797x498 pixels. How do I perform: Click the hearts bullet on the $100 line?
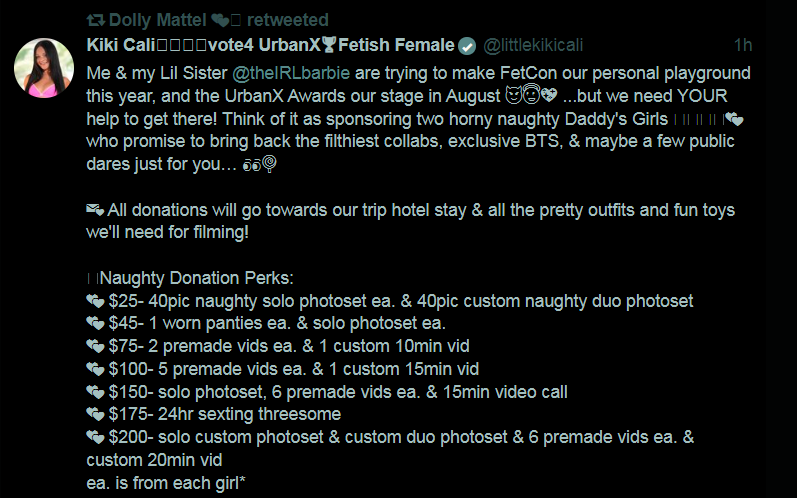(x=95, y=369)
